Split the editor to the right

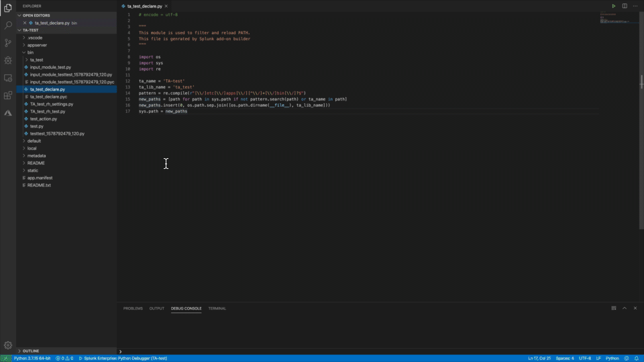pyautogui.click(x=625, y=6)
